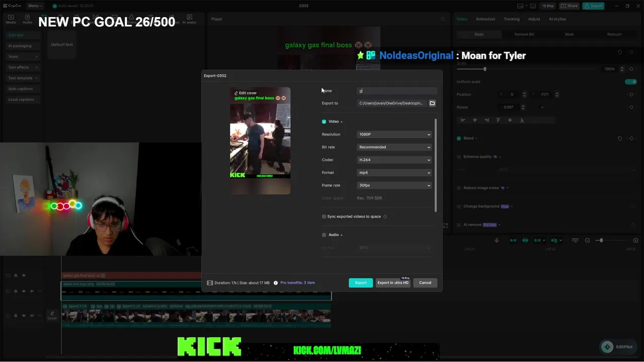Open the Codec dropdown showing H.264
644x362 pixels.
click(x=394, y=160)
